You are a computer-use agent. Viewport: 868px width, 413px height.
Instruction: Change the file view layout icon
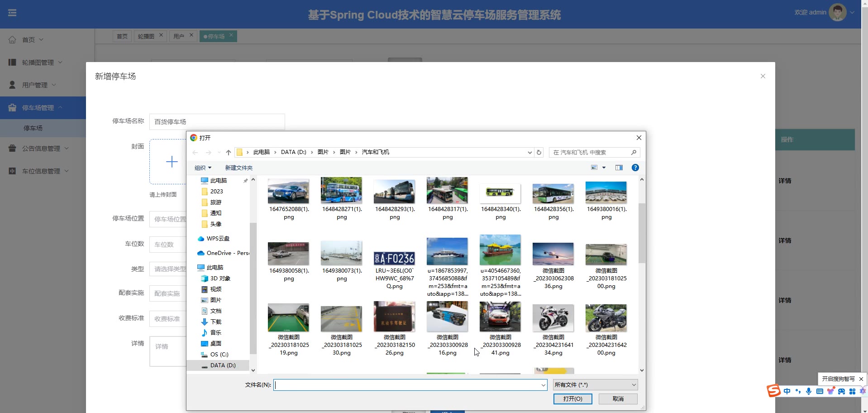(x=594, y=168)
